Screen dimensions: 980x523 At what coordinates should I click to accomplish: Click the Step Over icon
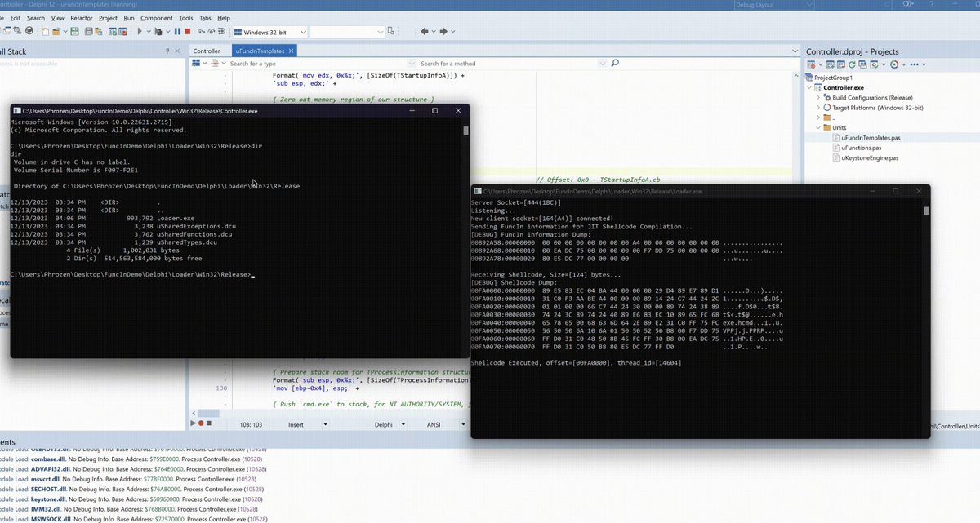pos(211,32)
